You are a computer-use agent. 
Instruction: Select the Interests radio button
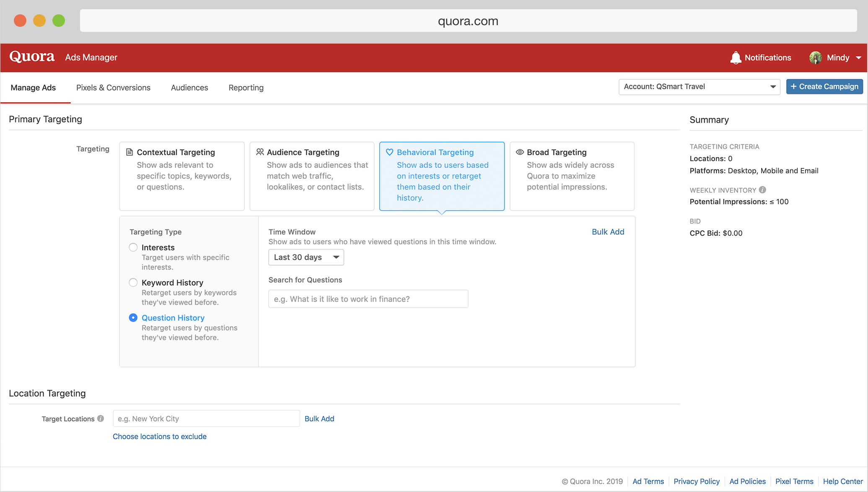point(133,247)
